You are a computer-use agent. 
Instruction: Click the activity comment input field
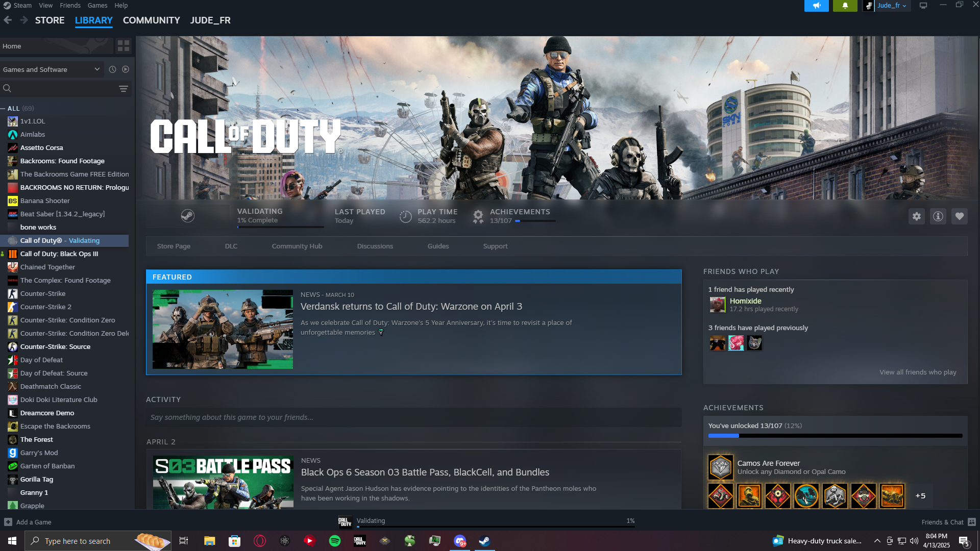[x=413, y=417]
